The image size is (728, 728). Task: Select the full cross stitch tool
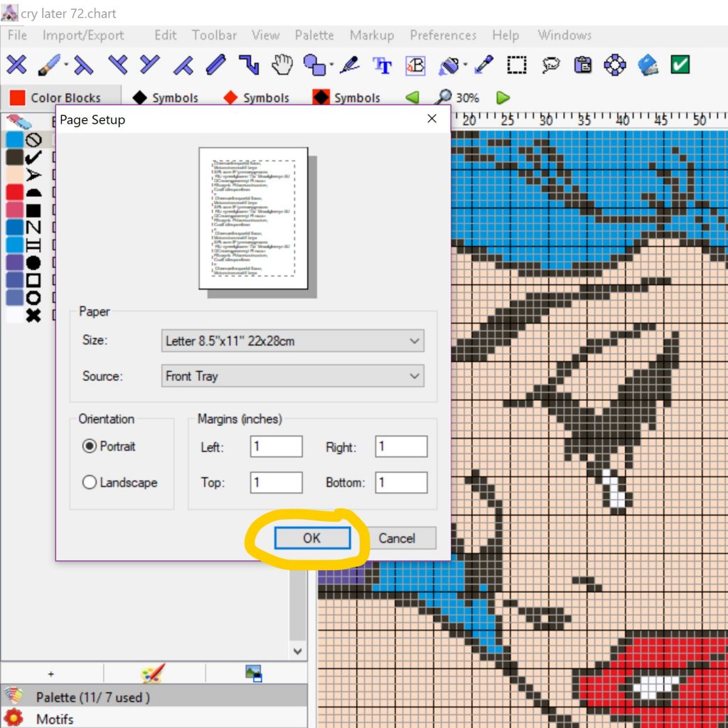(x=17, y=65)
